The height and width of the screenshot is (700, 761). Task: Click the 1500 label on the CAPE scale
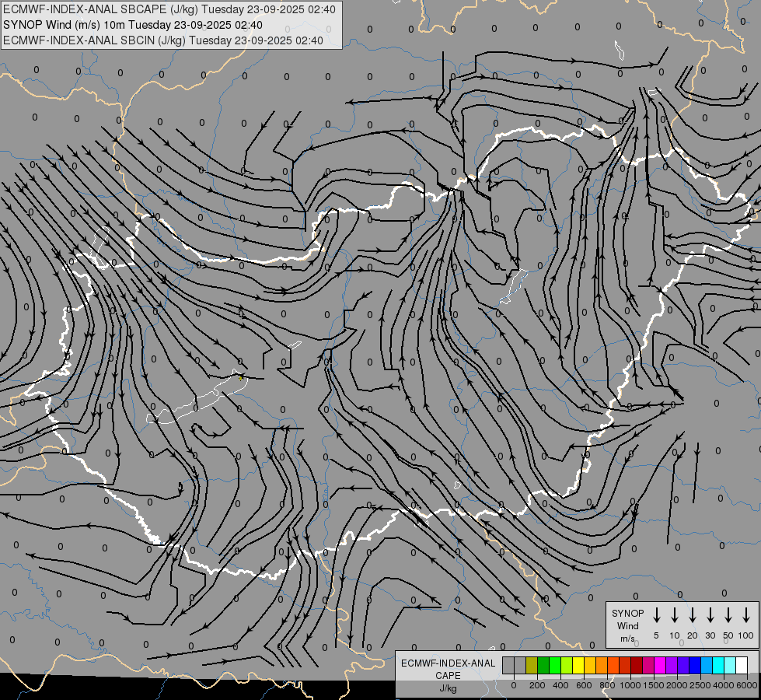pos(654,685)
